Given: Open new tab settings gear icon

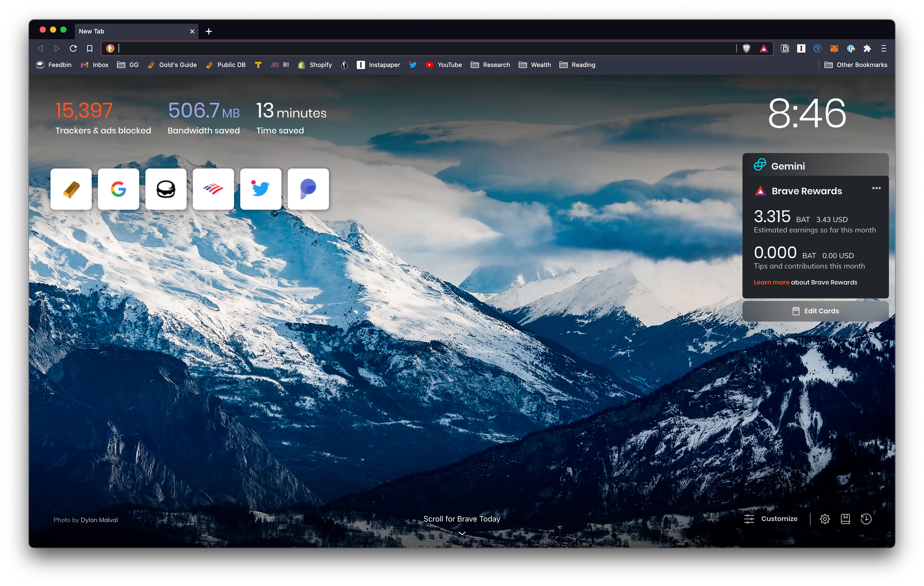Looking at the screenshot, I should [x=825, y=519].
